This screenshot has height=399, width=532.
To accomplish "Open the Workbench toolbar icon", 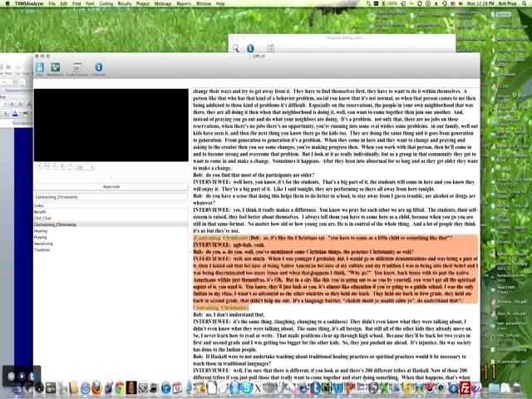I will [x=56, y=67].
